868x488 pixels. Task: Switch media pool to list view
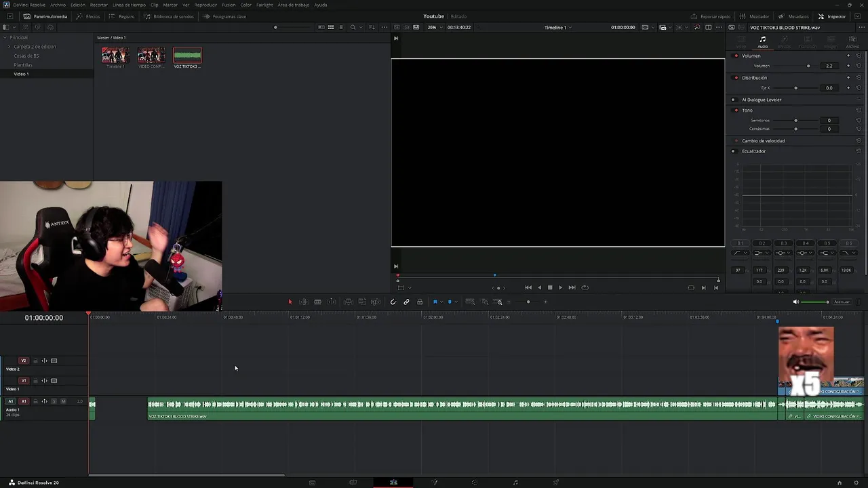tap(341, 27)
